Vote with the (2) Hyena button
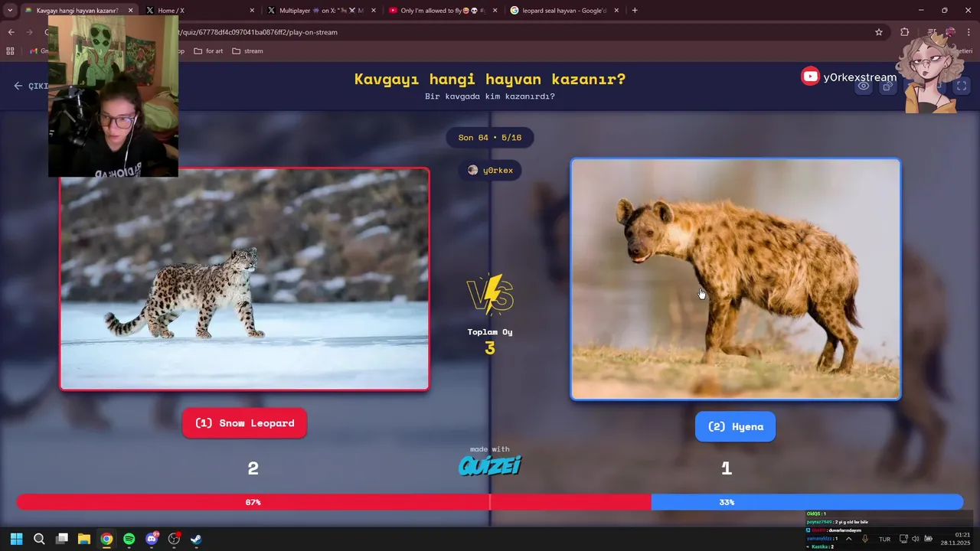The height and width of the screenshot is (551, 980). pos(735,427)
